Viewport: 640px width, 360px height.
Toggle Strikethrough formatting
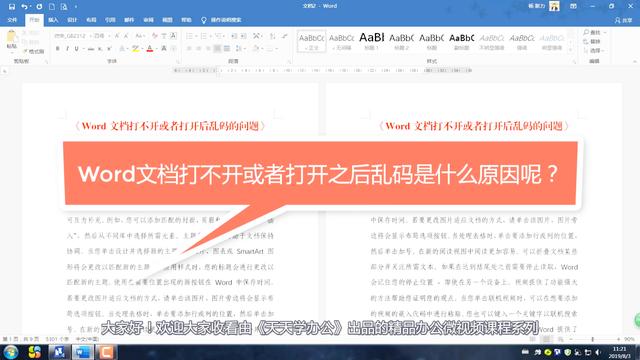(x=91, y=49)
